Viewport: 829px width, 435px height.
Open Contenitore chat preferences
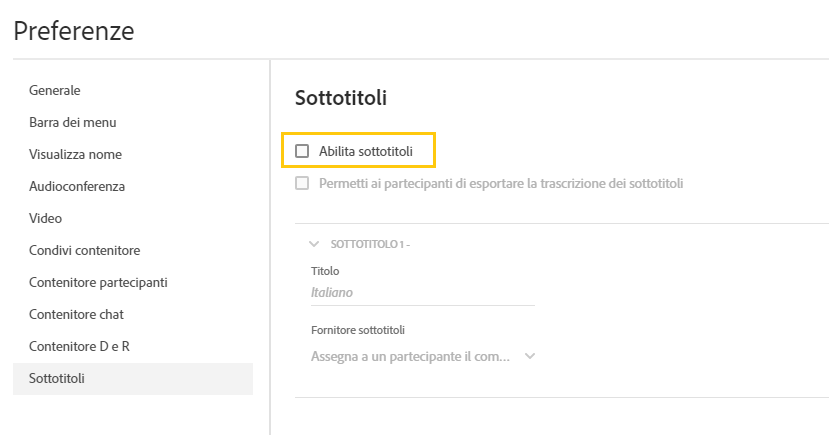[x=77, y=314]
